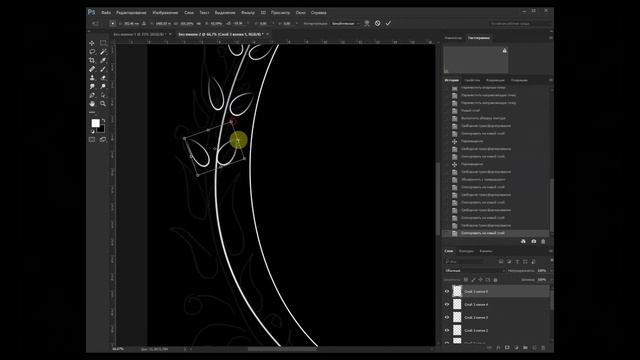Image resolution: width=640 pixels, height=360 pixels.
Task: Select the Crop tool
Action: coord(92,60)
